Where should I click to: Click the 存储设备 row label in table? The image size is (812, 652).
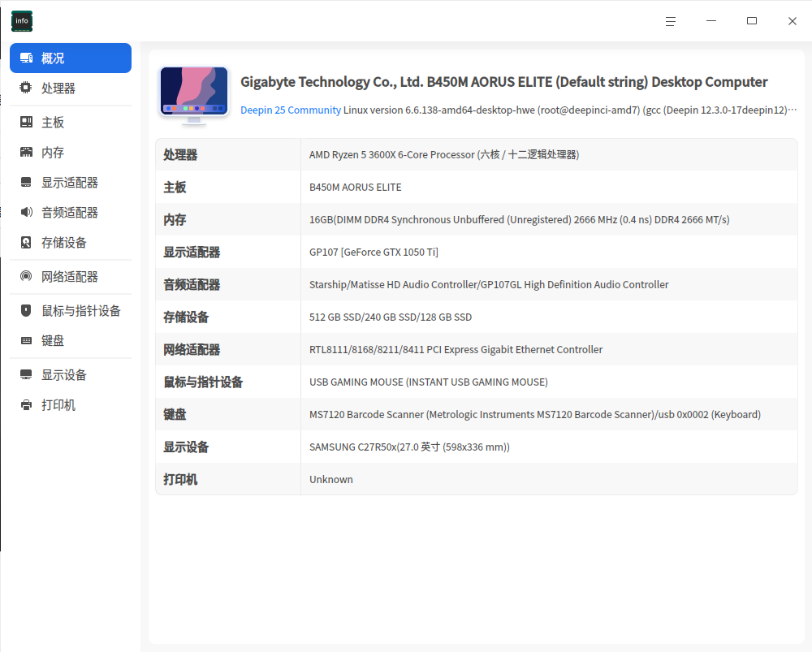[186, 317]
